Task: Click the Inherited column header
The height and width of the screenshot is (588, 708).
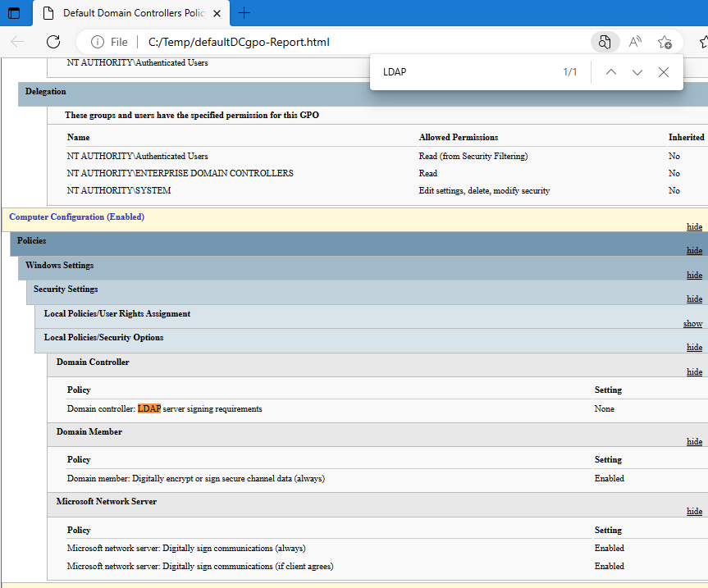Action: [x=687, y=137]
